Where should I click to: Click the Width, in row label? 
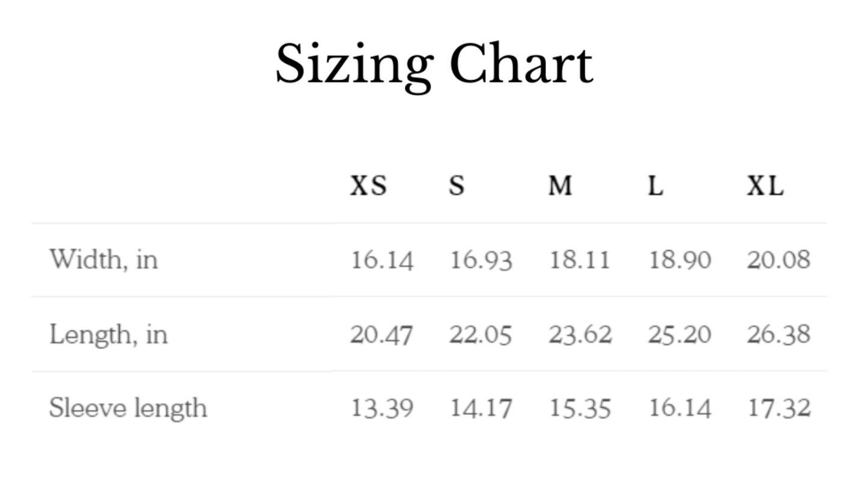coord(103,260)
